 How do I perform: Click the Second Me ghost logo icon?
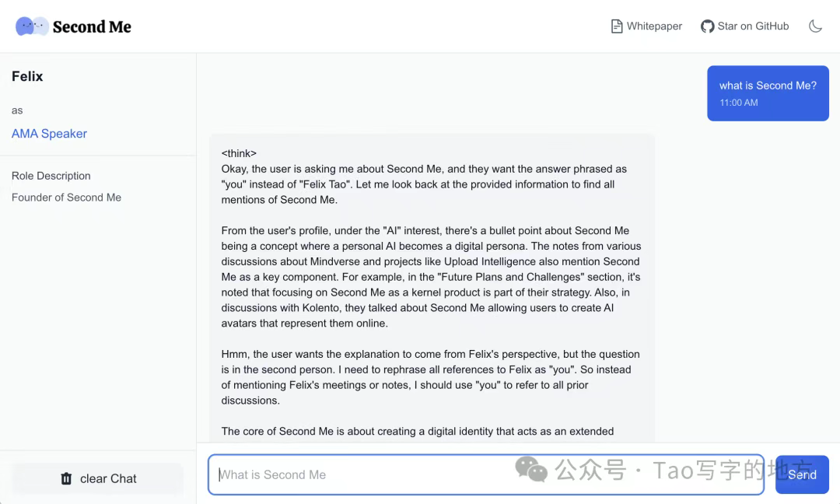32,26
